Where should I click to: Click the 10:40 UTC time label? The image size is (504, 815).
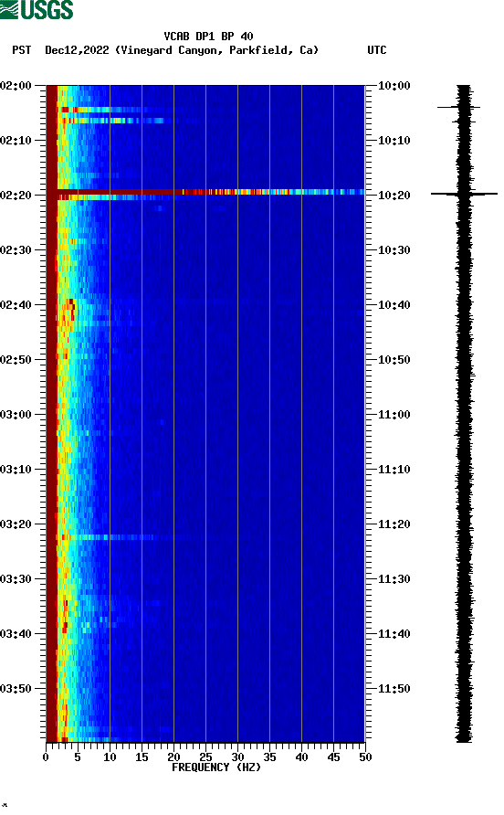(x=394, y=305)
